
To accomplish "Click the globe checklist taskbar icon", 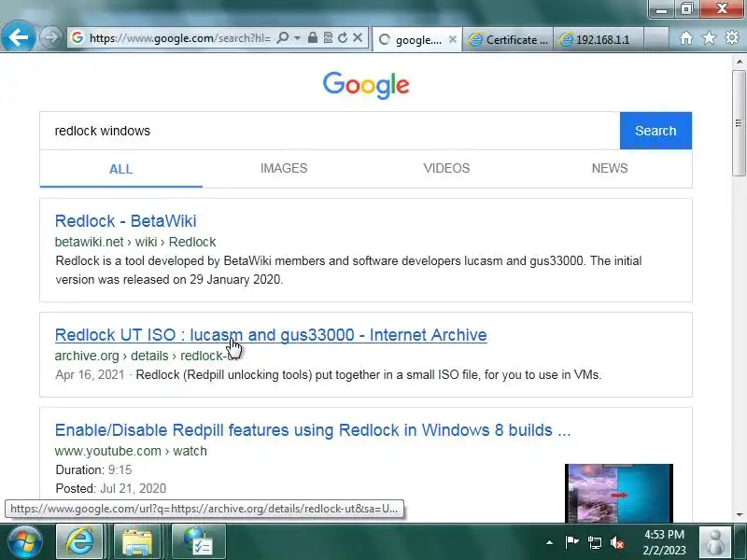I will click(198, 542).
